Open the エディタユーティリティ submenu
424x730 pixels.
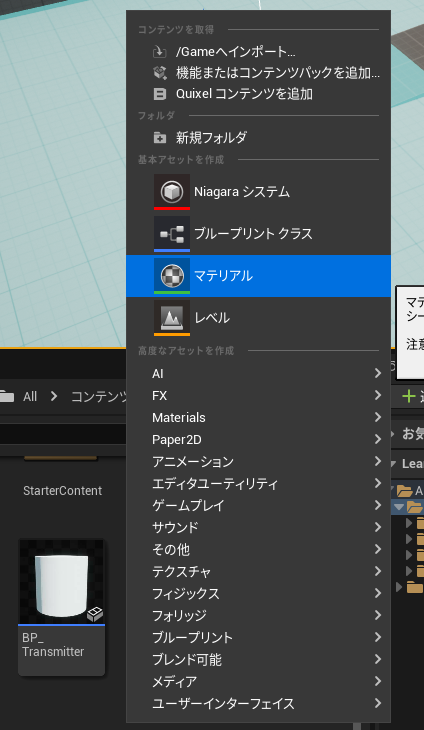(x=258, y=484)
